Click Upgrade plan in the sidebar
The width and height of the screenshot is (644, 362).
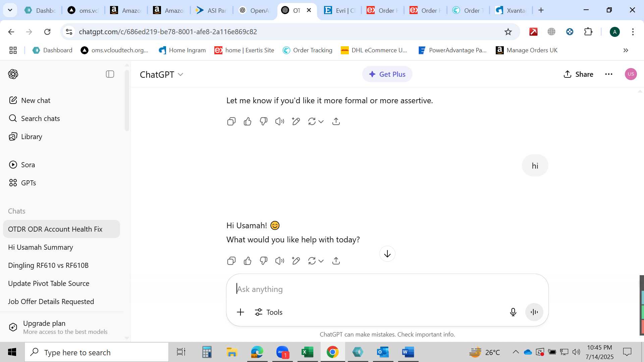pyautogui.click(x=61, y=327)
